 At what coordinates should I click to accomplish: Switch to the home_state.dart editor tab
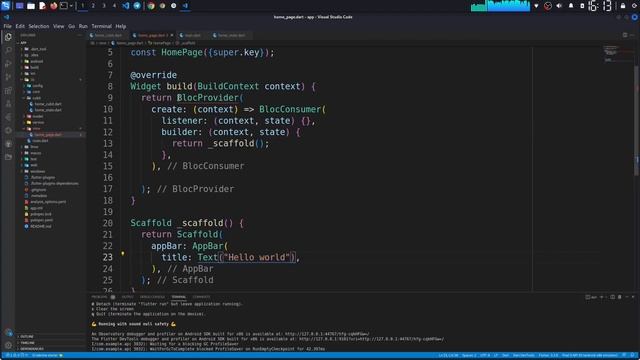[231, 36]
